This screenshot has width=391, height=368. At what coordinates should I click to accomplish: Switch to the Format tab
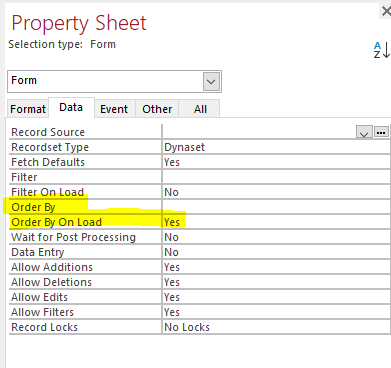28,109
